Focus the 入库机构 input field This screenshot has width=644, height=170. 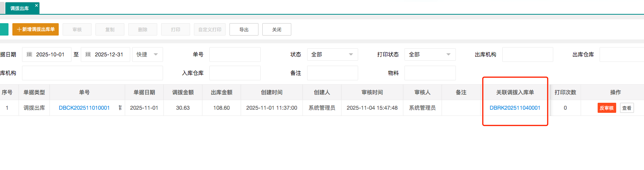(x=92, y=73)
